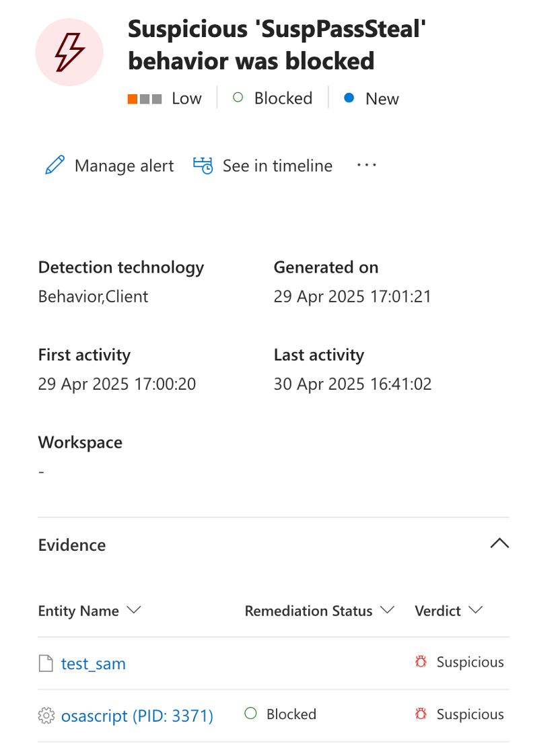
Task: Open Verdict column dropdown
Action: (x=476, y=611)
